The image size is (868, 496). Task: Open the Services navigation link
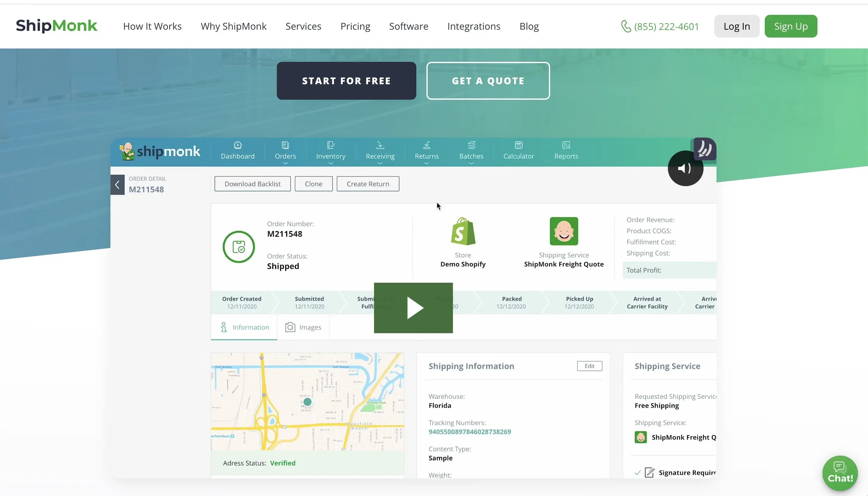(x=303, y=26)
